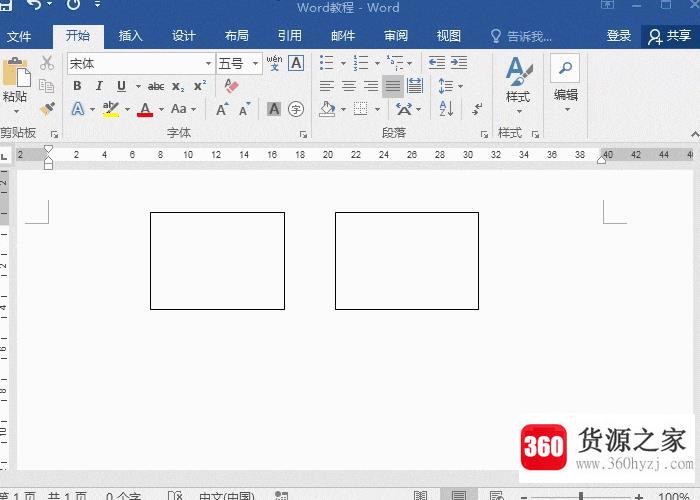700x500 pixels.
Task: Switch to 视图 tab
Action: pos(449,36)
